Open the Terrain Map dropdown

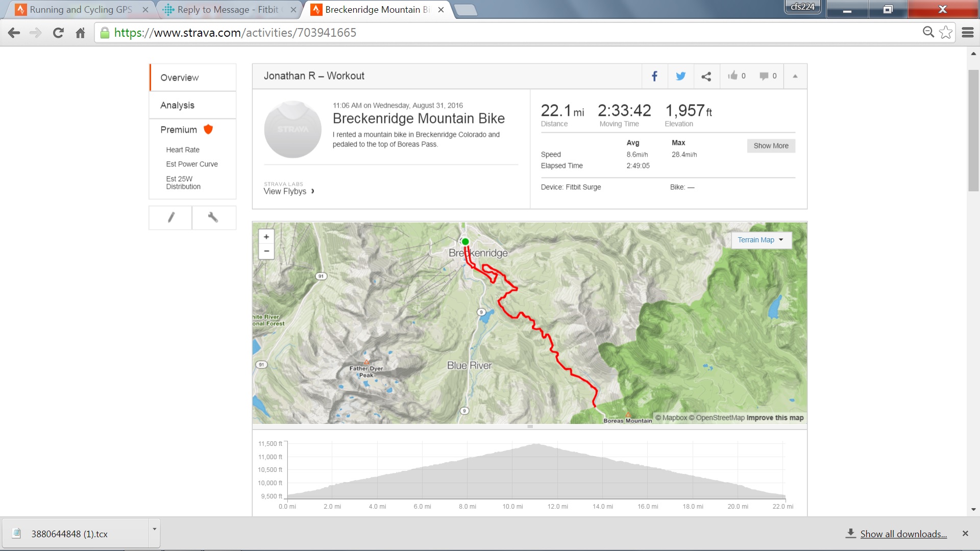(x=759, y=239)
